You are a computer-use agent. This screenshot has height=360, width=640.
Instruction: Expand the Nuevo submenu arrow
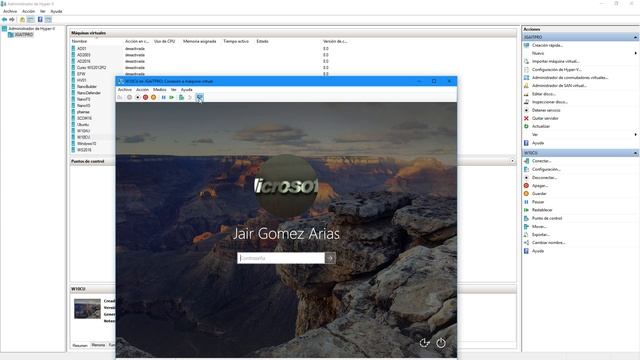[636, 53]
